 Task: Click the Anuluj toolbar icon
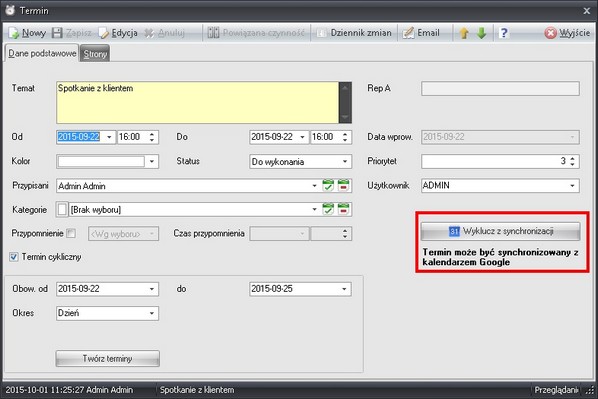point(149,33)
